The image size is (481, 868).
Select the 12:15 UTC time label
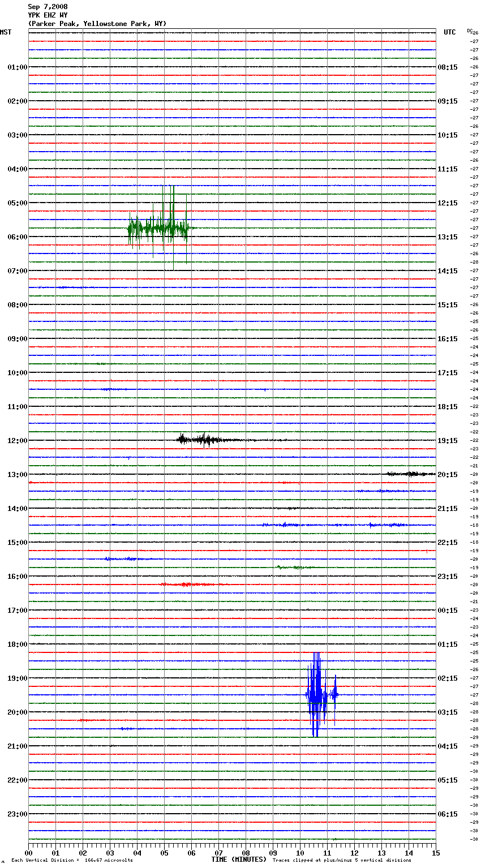[x=448, y=203]
